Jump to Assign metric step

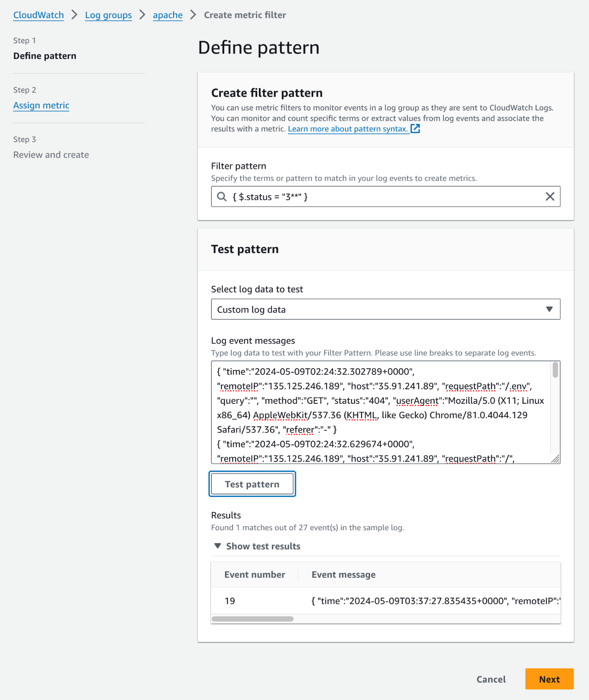coord(41,105)
